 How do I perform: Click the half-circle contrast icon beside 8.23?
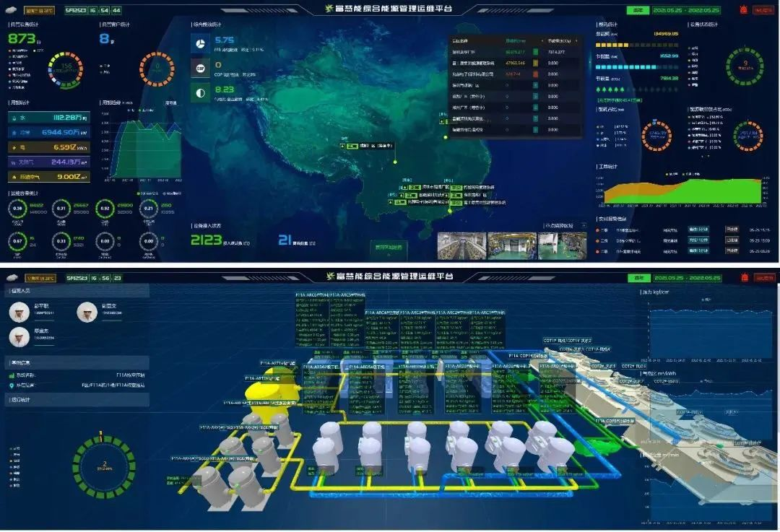[200, 93]
